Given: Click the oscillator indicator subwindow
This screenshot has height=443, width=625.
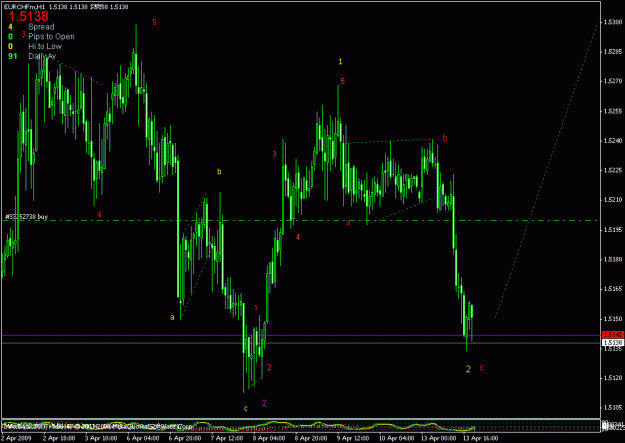Looking at the screenshot, I should [301, 426].
